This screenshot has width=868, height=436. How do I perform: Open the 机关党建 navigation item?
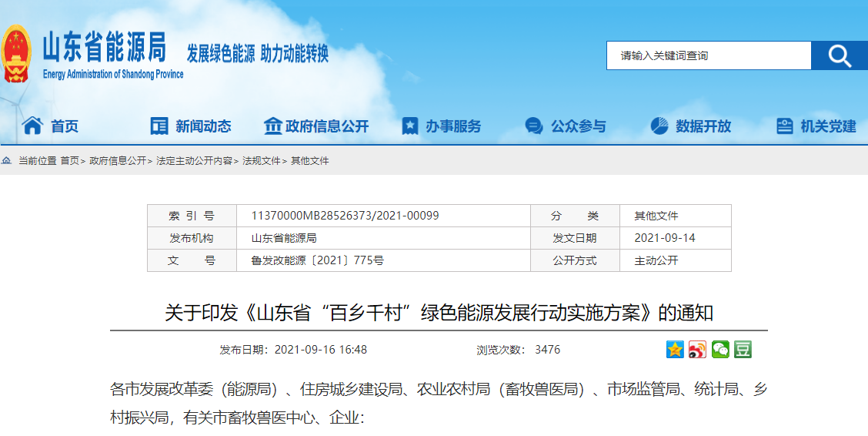coord(827,126)
